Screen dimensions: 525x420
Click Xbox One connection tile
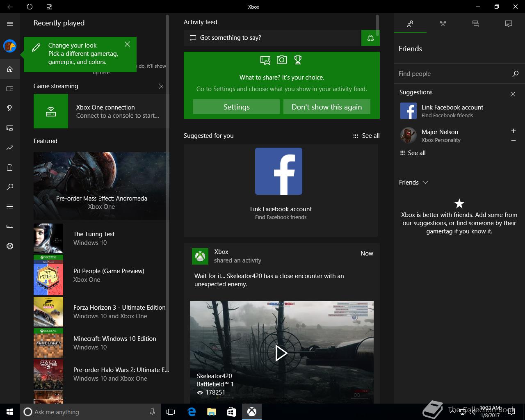[x=101, y=111]
